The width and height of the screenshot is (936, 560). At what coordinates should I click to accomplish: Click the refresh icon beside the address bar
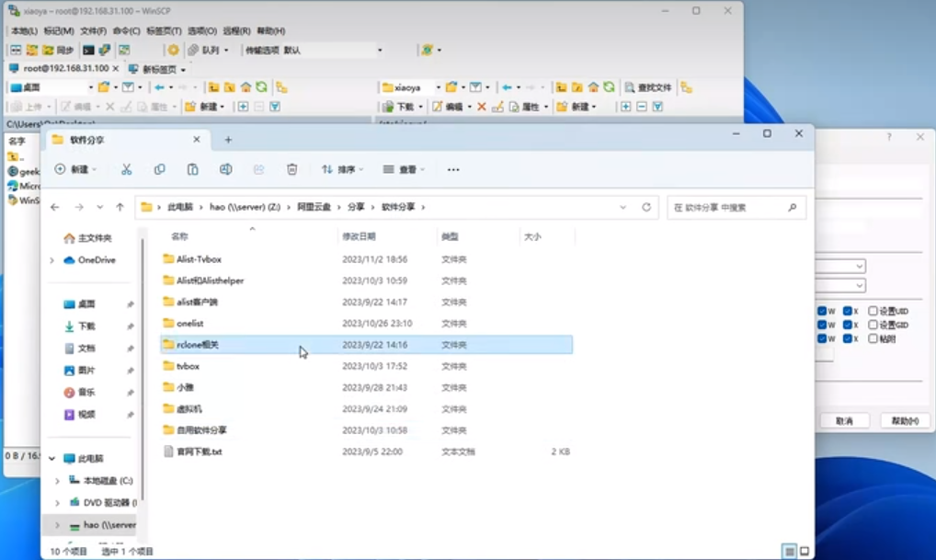646,208
